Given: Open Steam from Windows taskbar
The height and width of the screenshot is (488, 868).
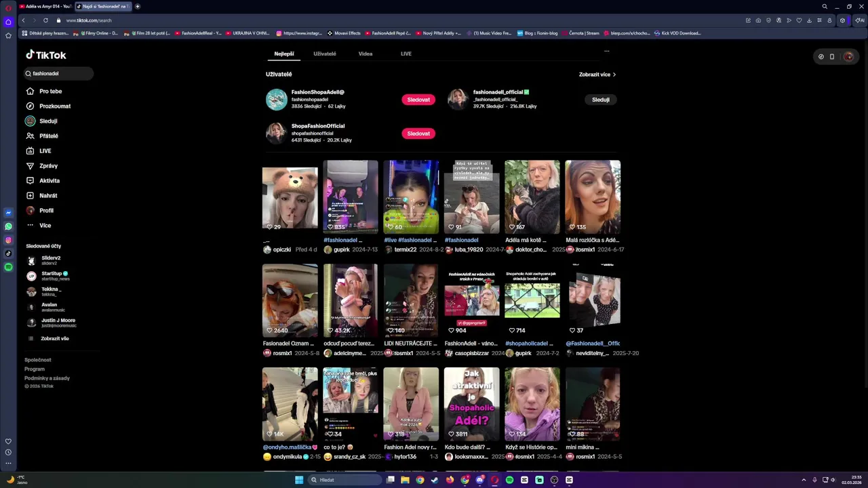Looking at the screenshot, I should click(x=435, y=480).
